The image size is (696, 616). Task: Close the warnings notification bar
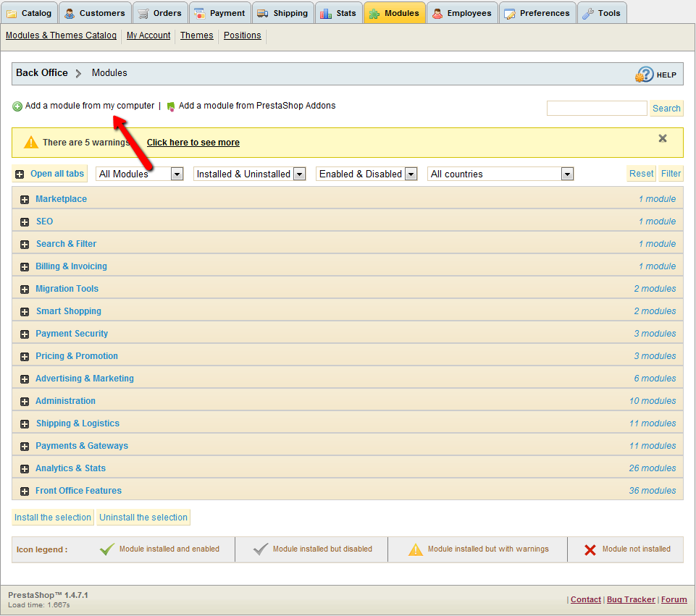(x=663, y=138)
